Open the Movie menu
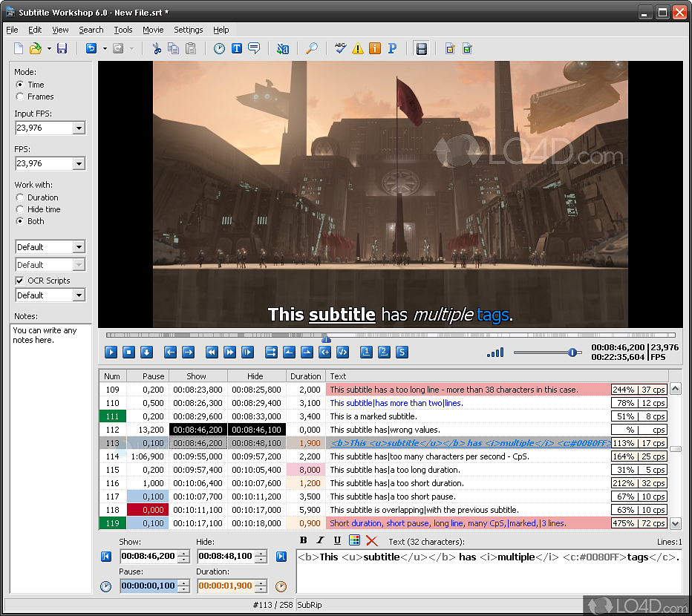 153,30
